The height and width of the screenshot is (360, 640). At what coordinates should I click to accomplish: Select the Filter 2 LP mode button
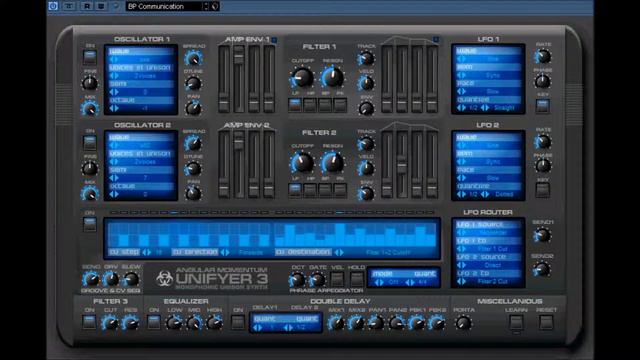(295, 190)
